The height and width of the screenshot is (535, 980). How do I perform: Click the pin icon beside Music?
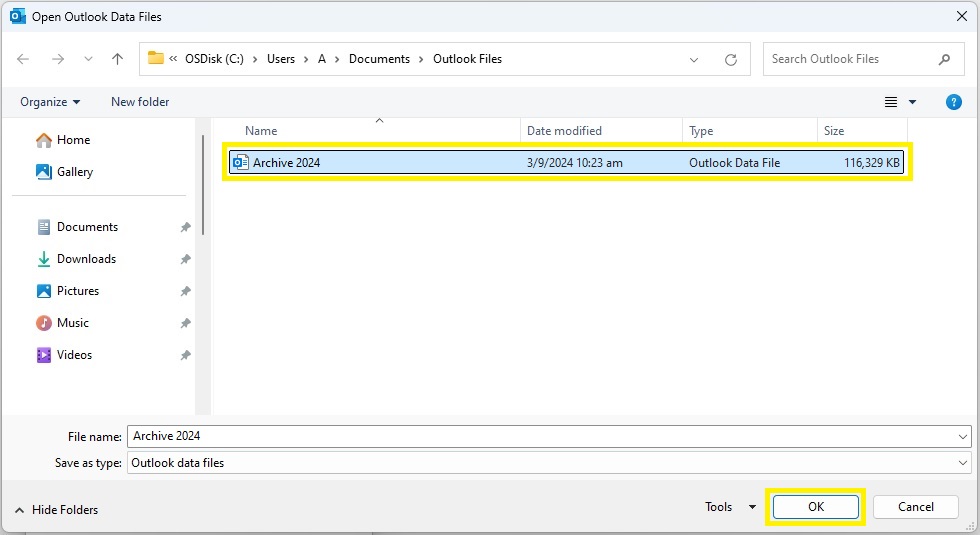pos(186,323)
